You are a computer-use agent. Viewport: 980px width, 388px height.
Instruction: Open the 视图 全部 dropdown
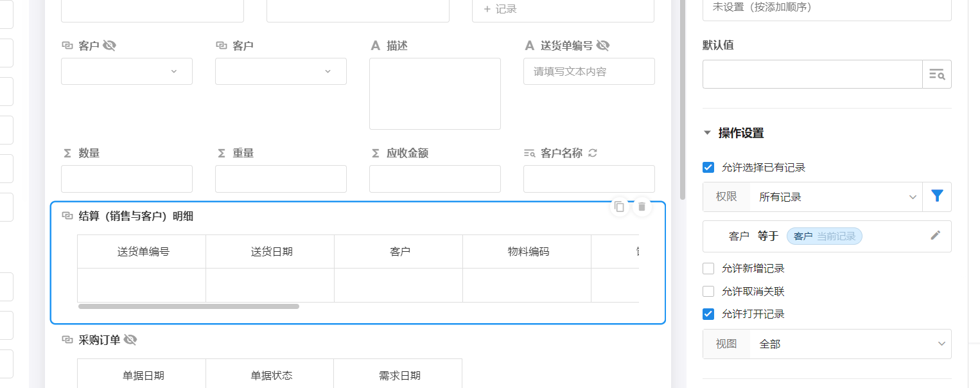pyautogui.click(x=849, y=344)
